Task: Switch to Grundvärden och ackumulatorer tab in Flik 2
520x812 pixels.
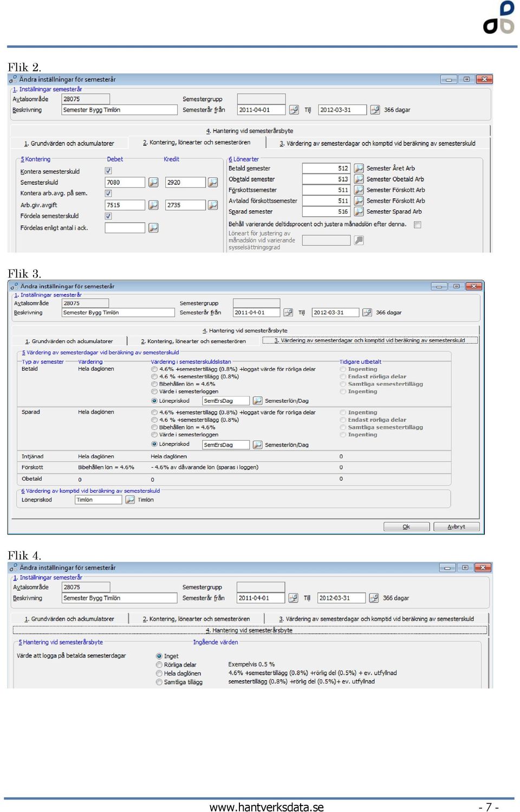Action: pos(69,144)
